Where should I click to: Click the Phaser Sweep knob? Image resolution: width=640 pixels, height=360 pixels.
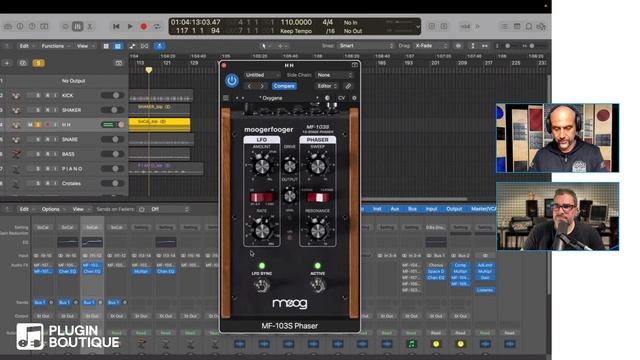(318, 166)
